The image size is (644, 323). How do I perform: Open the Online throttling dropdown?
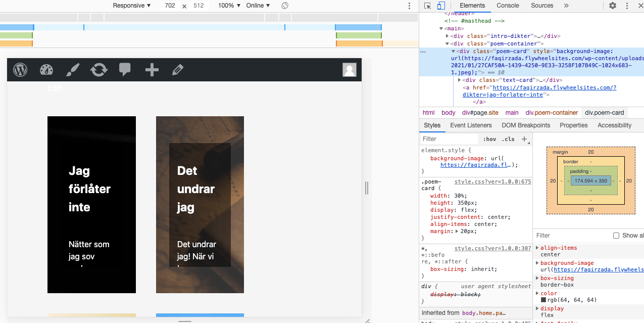258,6
